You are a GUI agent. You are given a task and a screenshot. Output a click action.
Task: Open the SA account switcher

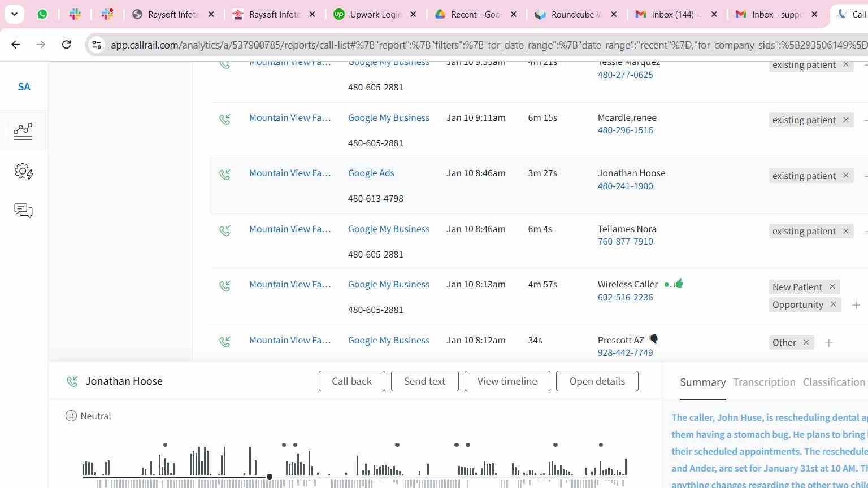coord(24,87)
